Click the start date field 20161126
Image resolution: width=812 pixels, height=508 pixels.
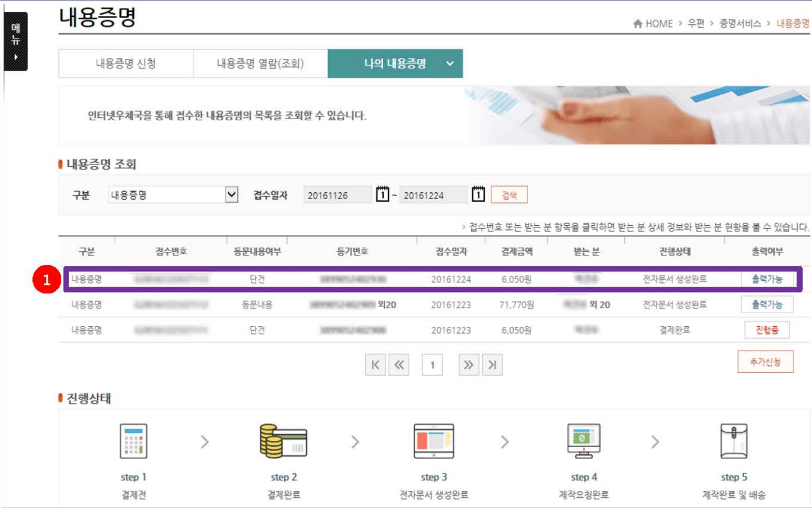(x=338, y=195)
